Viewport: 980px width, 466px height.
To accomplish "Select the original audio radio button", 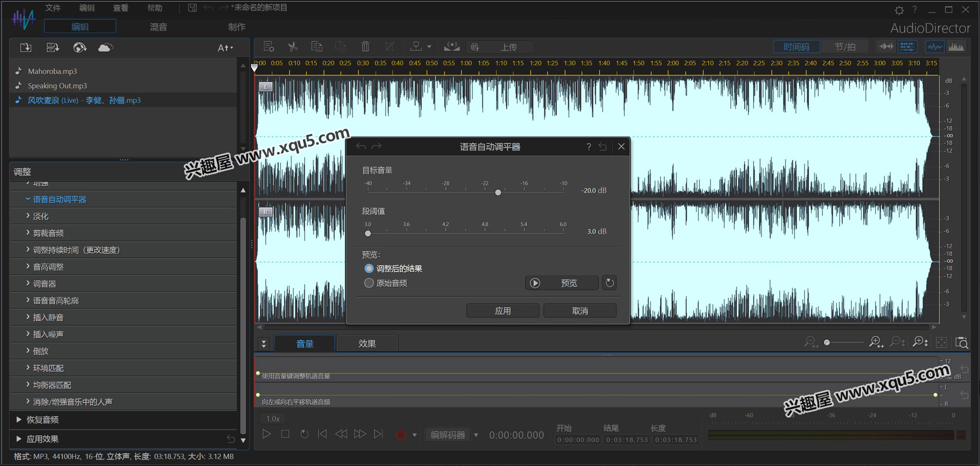I will (369, 283).
